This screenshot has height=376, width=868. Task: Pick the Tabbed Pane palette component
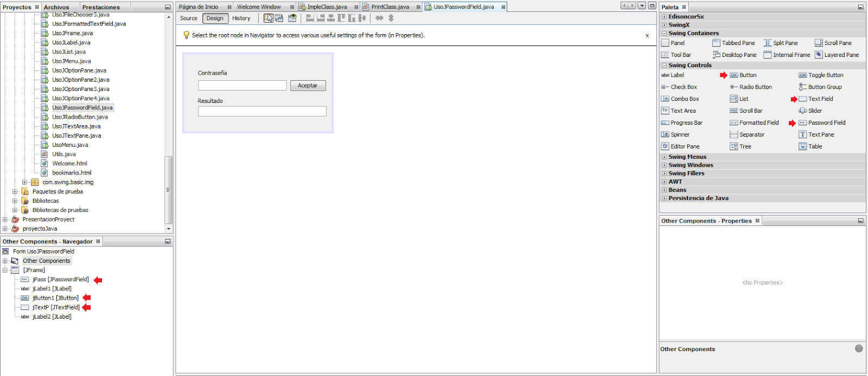click(x=733, y=43)
